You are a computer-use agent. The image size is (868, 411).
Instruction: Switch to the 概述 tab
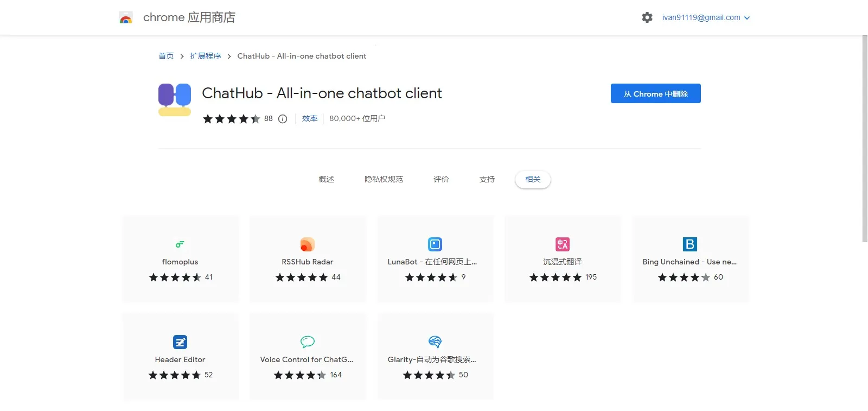click(327, 179)
